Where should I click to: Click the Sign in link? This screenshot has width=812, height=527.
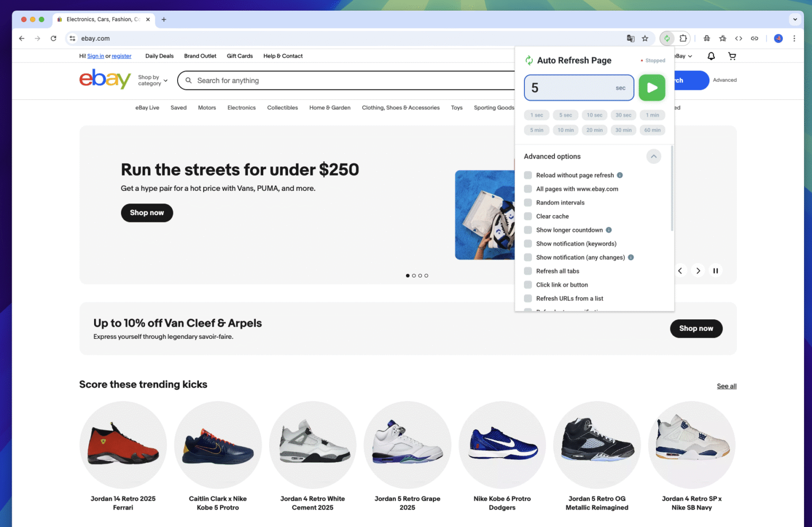(95, 56)
